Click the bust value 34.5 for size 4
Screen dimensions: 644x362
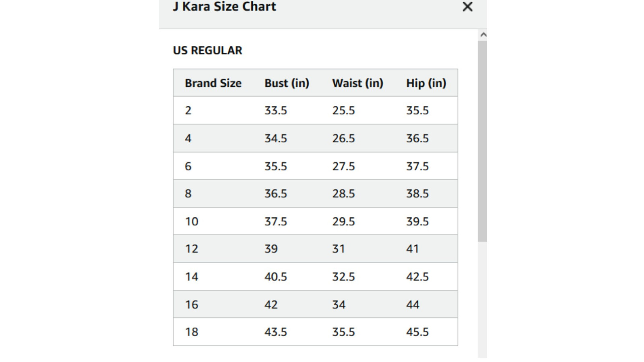point(276,138)
